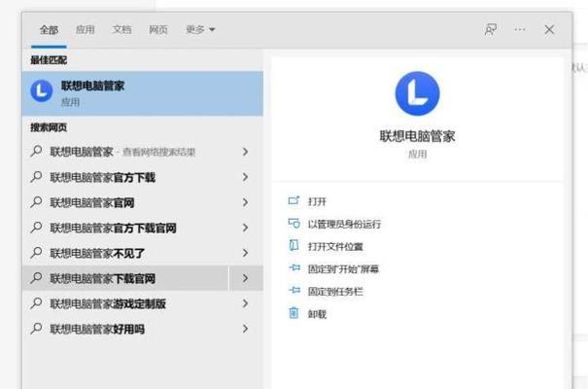Click the pin icon beside 固定到任务栏
The height and width of the screenshot is (389, 588).
point(294,291)
